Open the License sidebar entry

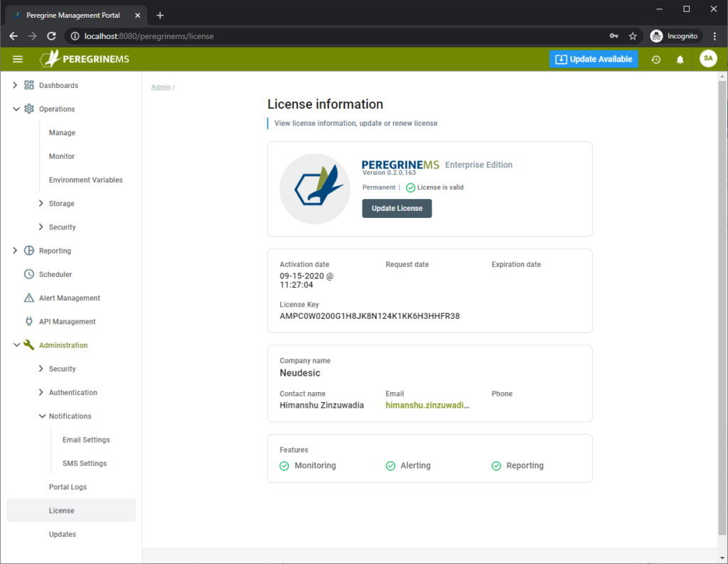[61, 510]
